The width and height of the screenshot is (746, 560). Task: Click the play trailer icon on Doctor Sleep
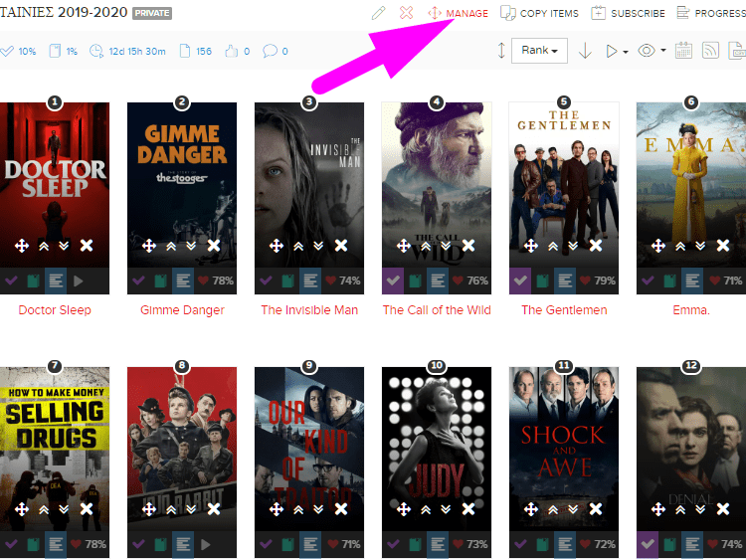[78, 280]
